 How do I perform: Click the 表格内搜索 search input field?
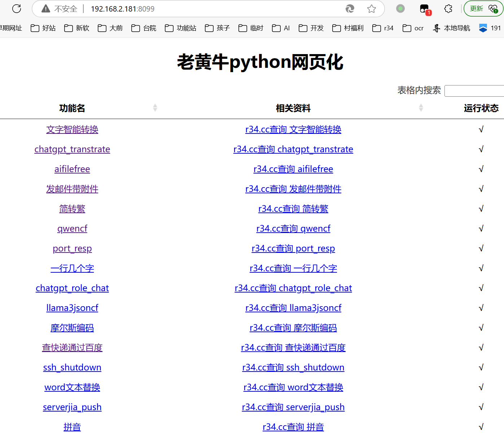[474, 91]
